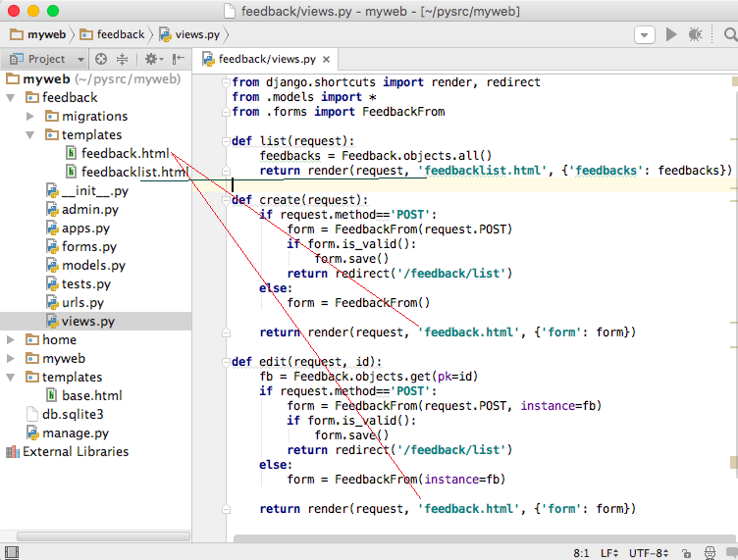Click the Run (play) toolbar icon
The width and height of the screenshot is (738, 560).
point(671,34)
